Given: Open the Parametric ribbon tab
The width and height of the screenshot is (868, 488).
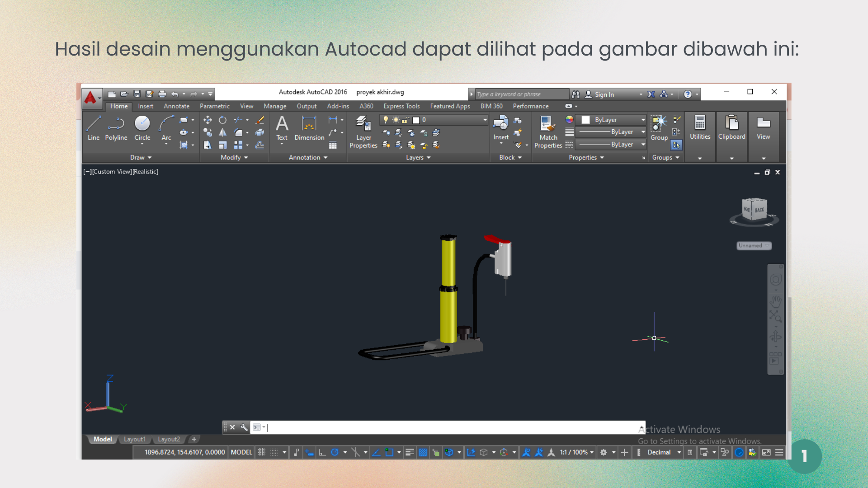Looking at the screenshot, I should [x=215, y=106].
